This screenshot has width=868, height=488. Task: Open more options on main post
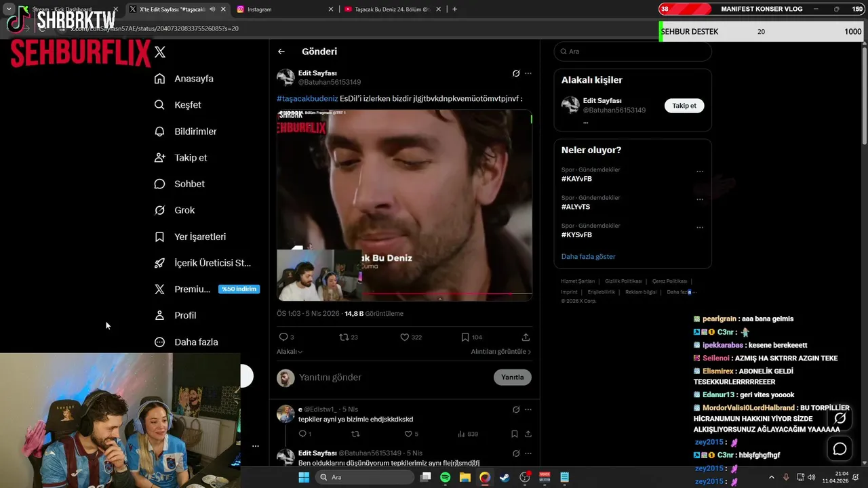click(528, 73)
